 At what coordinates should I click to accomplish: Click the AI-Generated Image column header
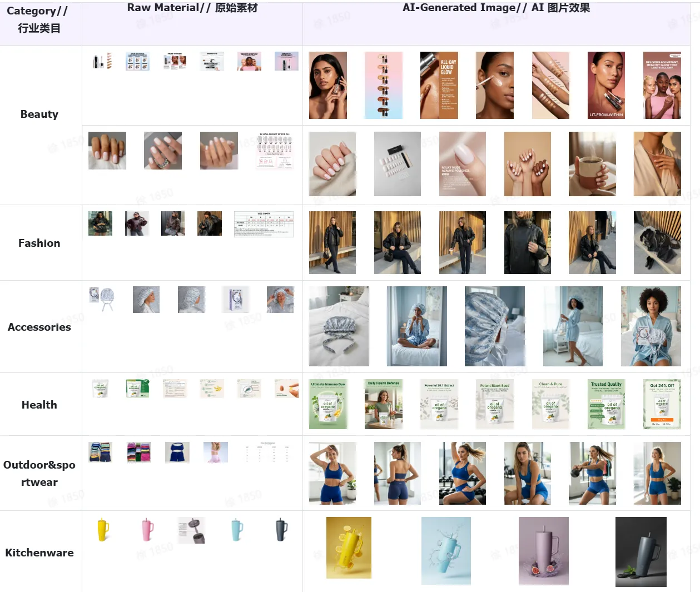497,8
